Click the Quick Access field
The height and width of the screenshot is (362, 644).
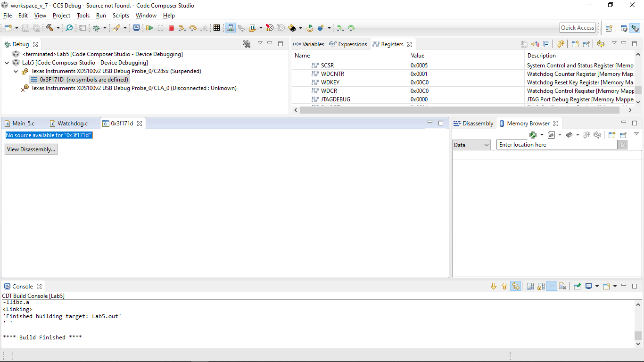click(x=578, y=28)
